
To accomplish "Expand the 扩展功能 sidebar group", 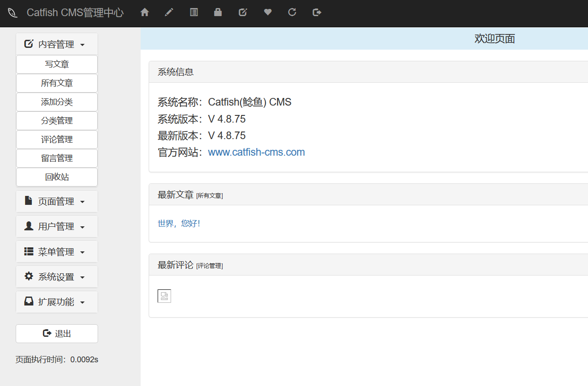I will [x=57, y=302].
